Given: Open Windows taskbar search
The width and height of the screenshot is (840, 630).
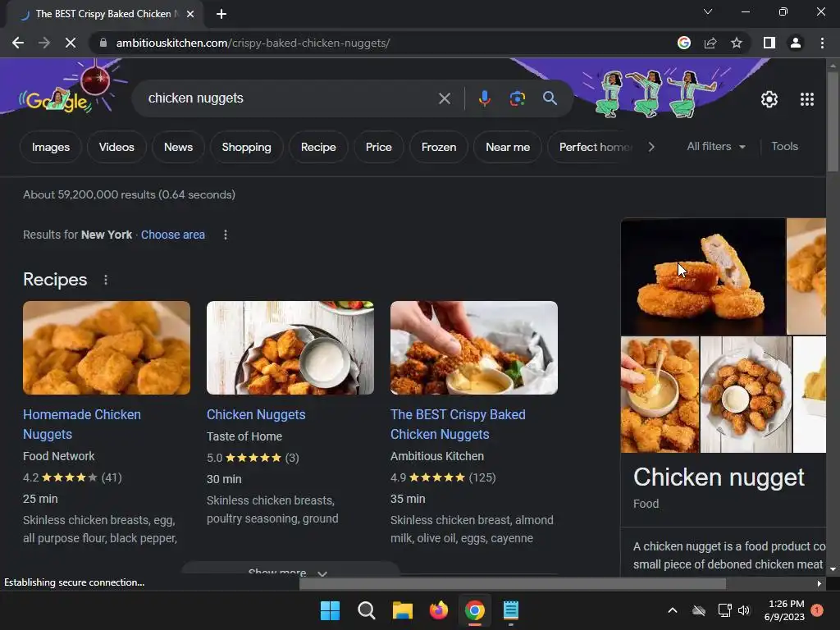Looking at the screenshot, I should pos(367,610).
